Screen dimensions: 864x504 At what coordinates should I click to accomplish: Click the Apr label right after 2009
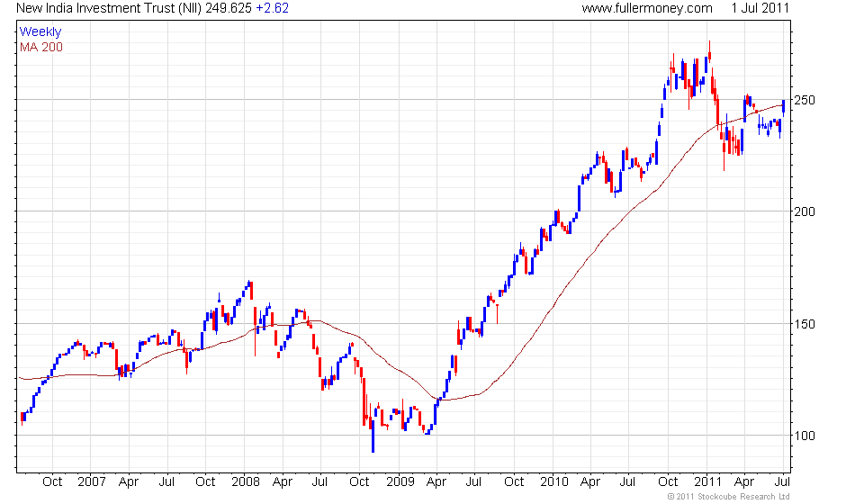click(x=436, y=481)
